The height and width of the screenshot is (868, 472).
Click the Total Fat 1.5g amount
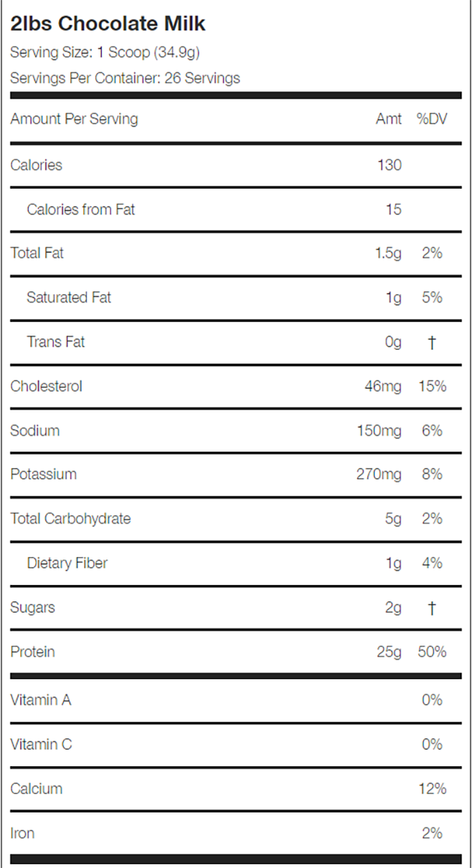(388, 253)
